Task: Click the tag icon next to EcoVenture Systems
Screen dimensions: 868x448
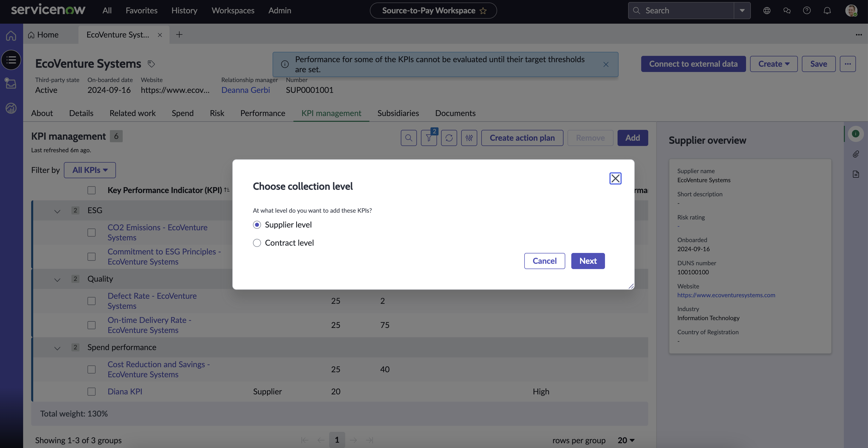Action: (151, 64)
